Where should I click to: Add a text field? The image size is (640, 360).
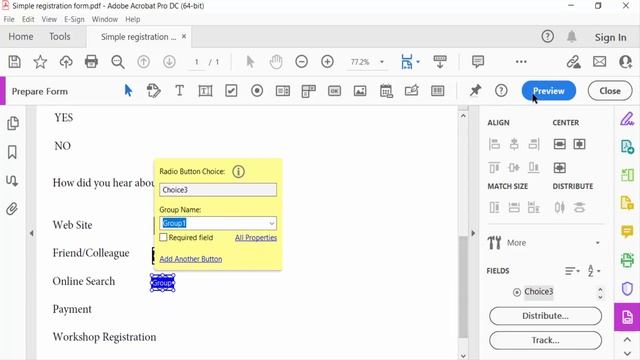[x=205, y=91]
